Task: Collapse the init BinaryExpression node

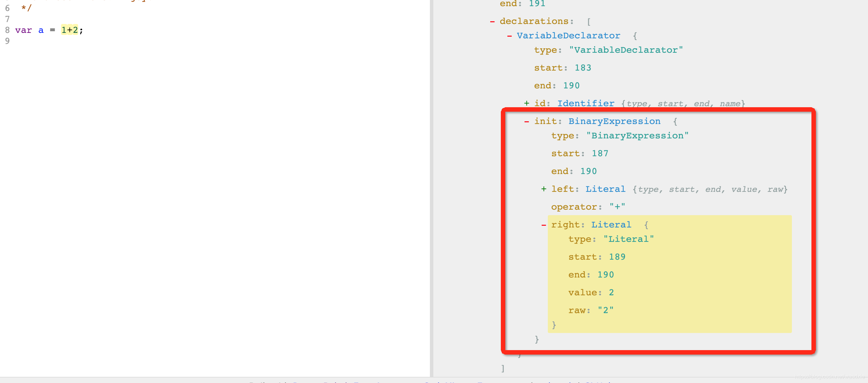Action: coord(527,122)
